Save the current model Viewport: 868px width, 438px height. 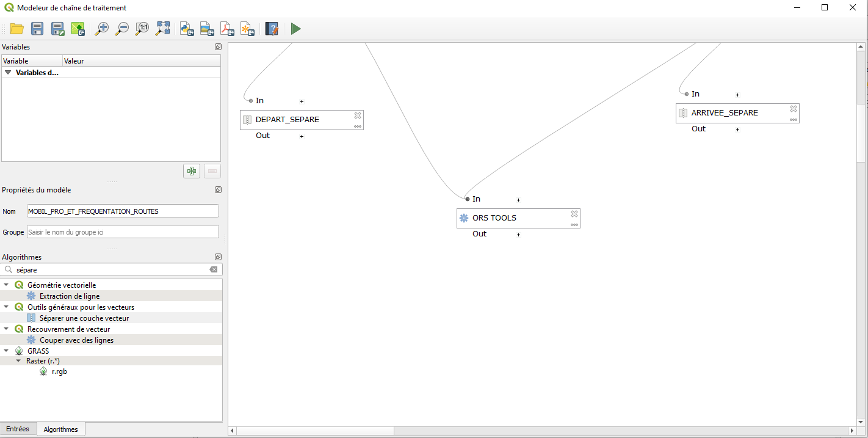click(x=37, y=29)
